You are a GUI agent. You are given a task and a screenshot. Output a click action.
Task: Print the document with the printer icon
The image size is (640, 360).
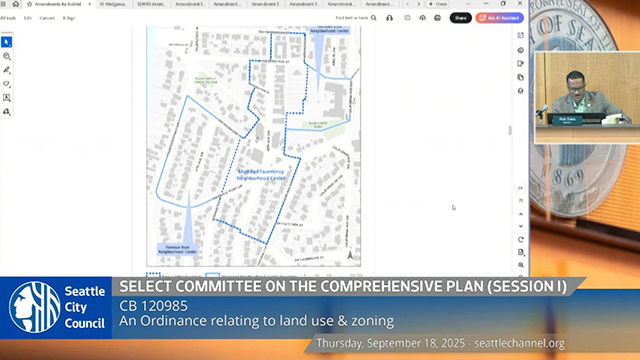[x=438, y=18]
